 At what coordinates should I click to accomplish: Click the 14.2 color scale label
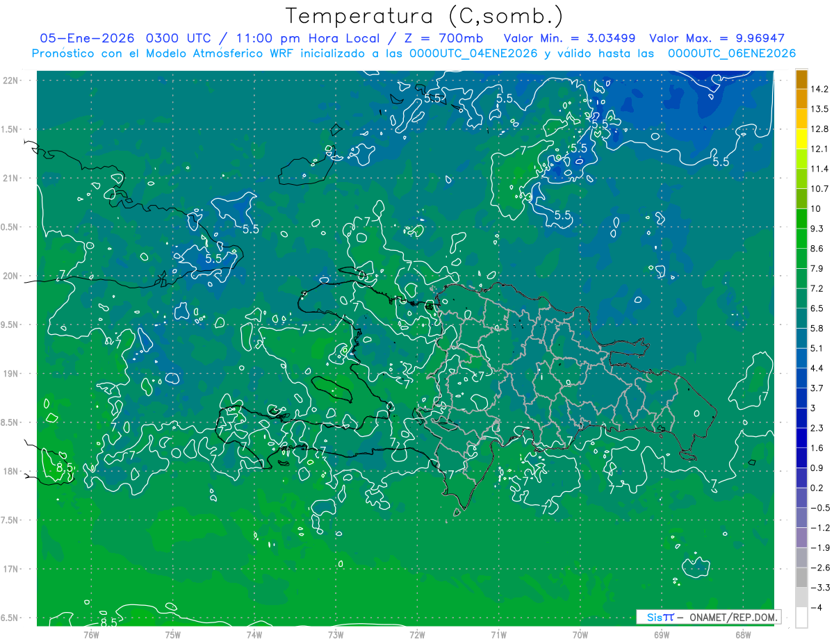tap(821, 89)
